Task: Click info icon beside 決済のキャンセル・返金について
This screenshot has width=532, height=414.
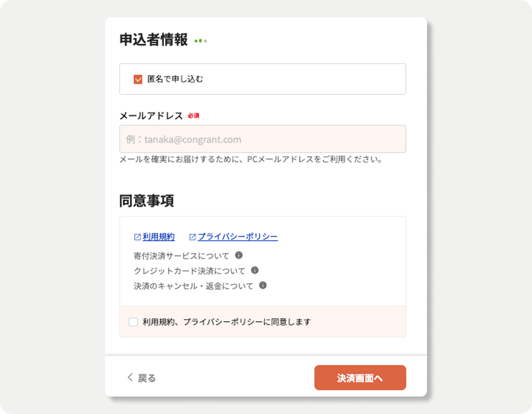Action: (262, 286)
